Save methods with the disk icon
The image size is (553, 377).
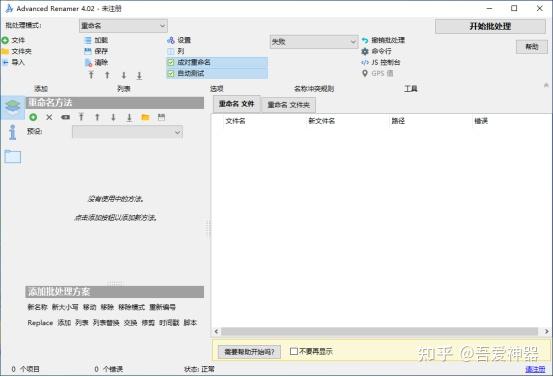[161, 117]
